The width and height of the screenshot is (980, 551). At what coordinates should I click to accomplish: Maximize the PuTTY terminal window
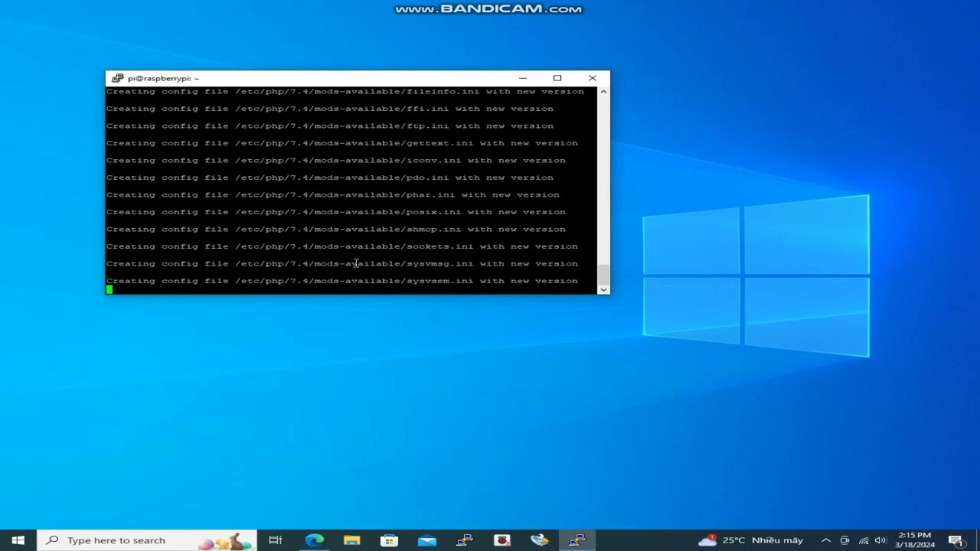coord(557,78)
